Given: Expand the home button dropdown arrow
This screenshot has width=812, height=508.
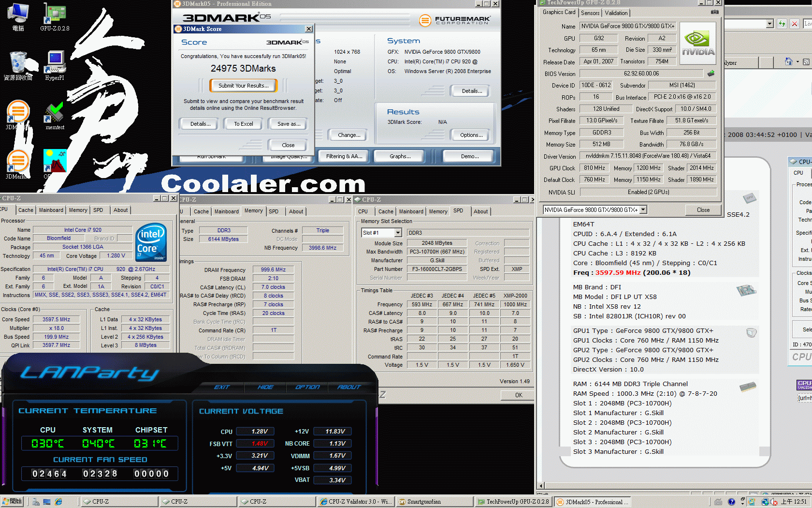Looking at the screenshot, I should pyautogui.click(x=797, y=62).
